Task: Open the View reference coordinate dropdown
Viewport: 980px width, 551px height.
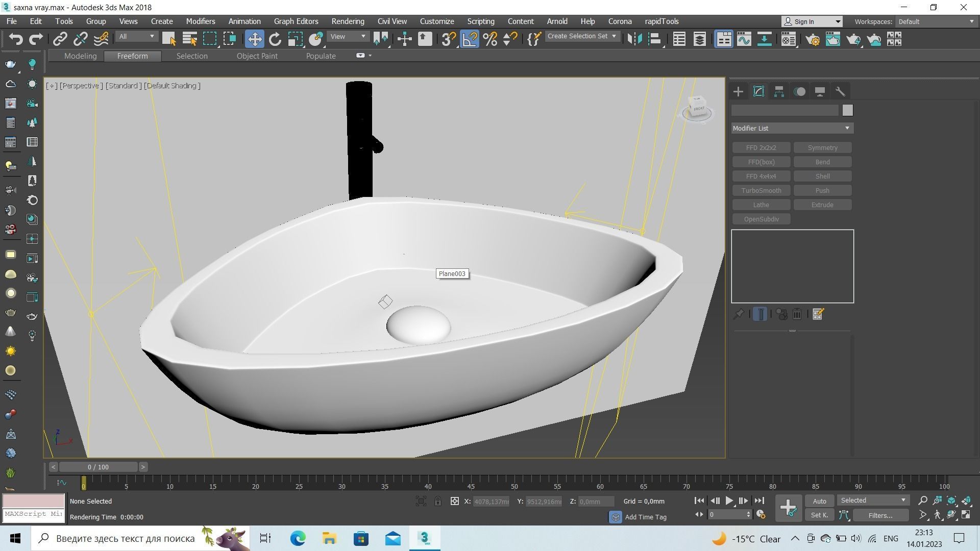Action: (348, 37)
